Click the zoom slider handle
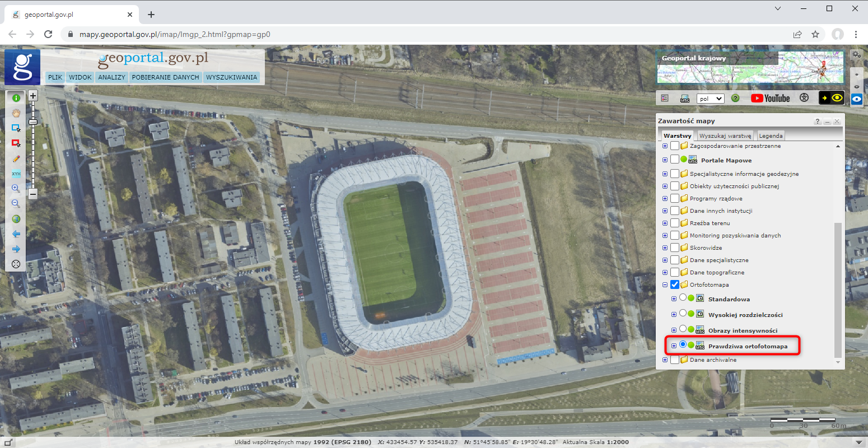 (x=33, y=122)
